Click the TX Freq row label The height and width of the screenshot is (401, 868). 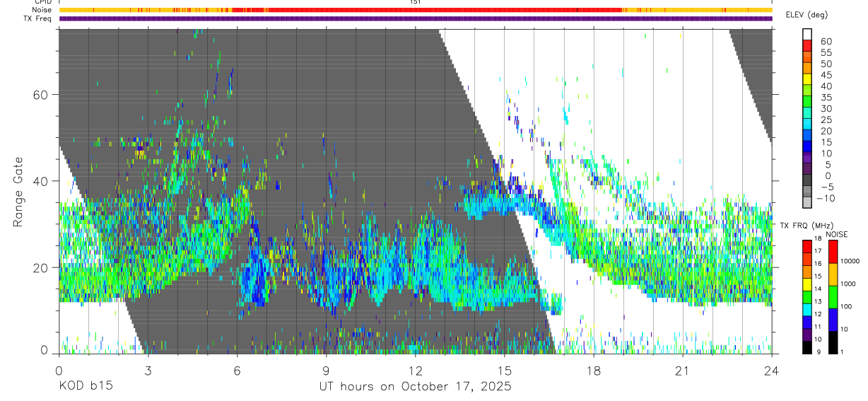37,18
